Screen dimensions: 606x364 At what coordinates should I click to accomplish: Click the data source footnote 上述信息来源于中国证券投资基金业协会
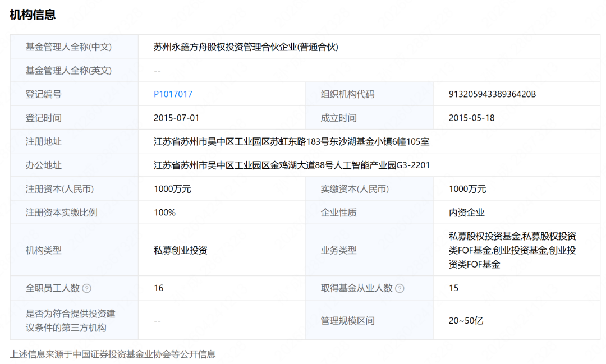(113, 354)
